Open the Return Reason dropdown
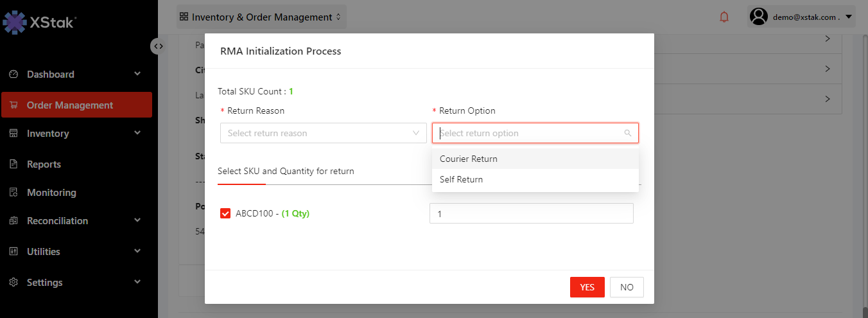This screenshot has width=868, height=318. pyautogui.click(x=323, y=133)
